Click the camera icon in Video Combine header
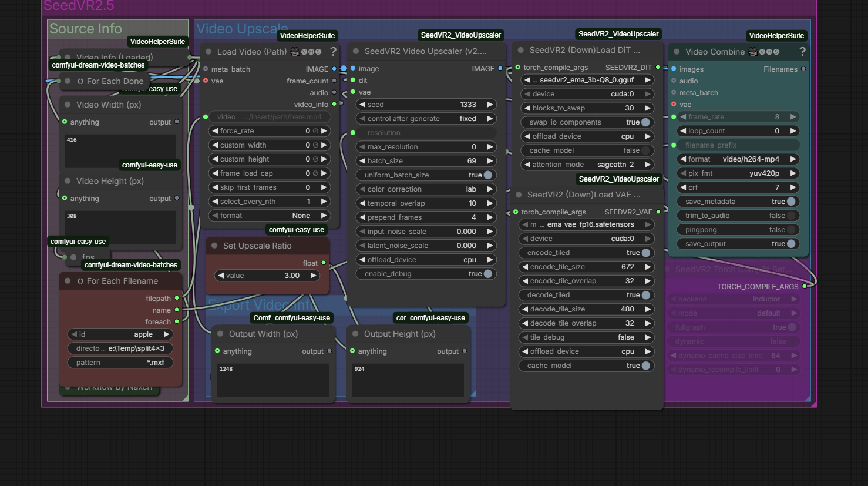The height and width of the screenshot is (486, 868). click(753, 52)
